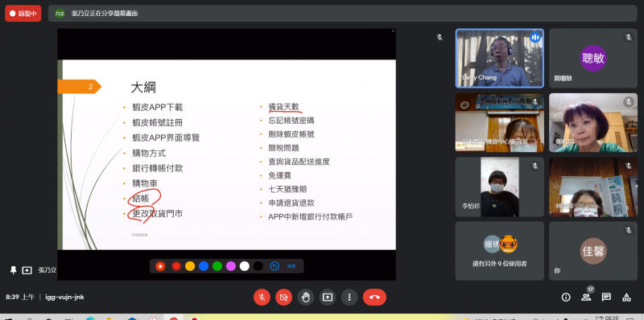The image size is (644, 320).
Task: Select the tile of woman holding a book
Action: [x=593, y=187]
